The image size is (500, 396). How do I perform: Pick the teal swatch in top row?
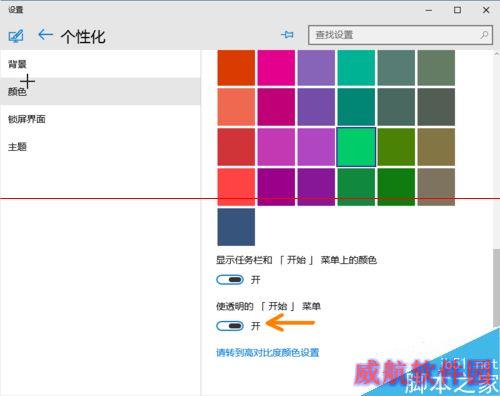pos(356,68)
